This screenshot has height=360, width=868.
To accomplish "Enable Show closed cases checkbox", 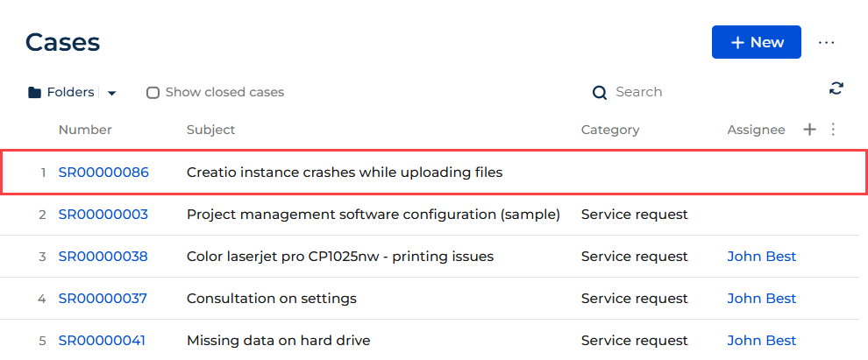I will (x=153, y=92).
